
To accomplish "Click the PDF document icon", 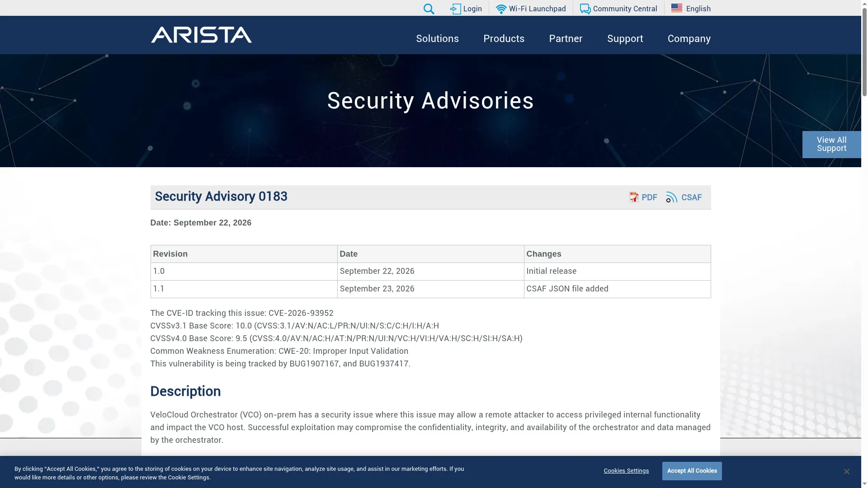I will point(634,197).
